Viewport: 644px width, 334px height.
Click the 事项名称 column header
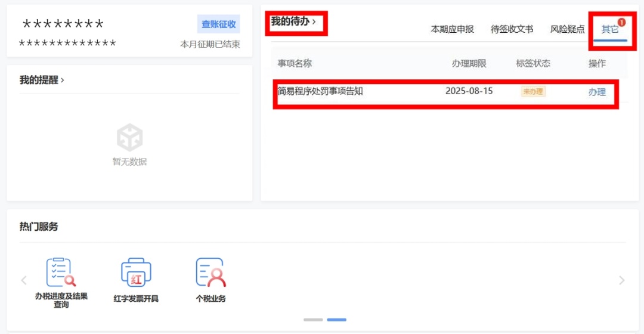point(295,63)
